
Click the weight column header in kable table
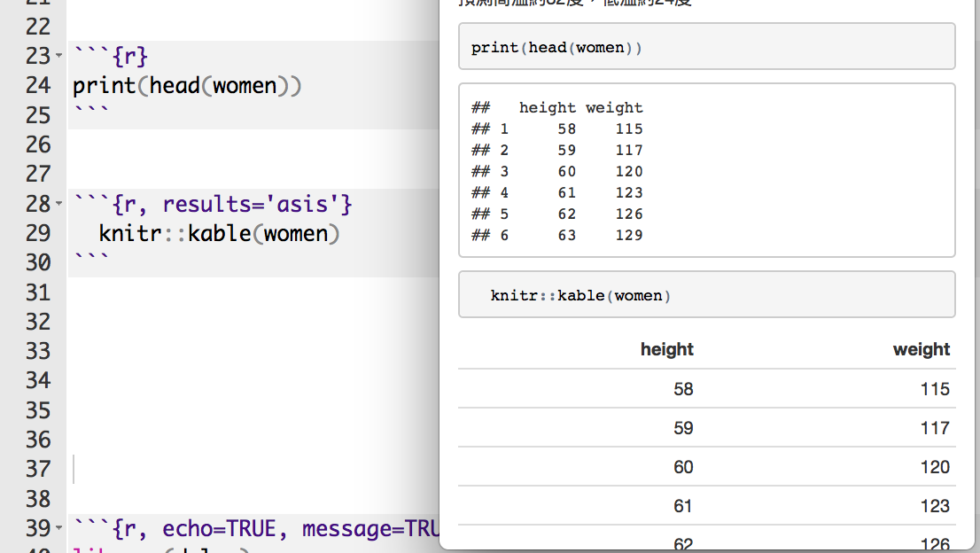[922, 349]
